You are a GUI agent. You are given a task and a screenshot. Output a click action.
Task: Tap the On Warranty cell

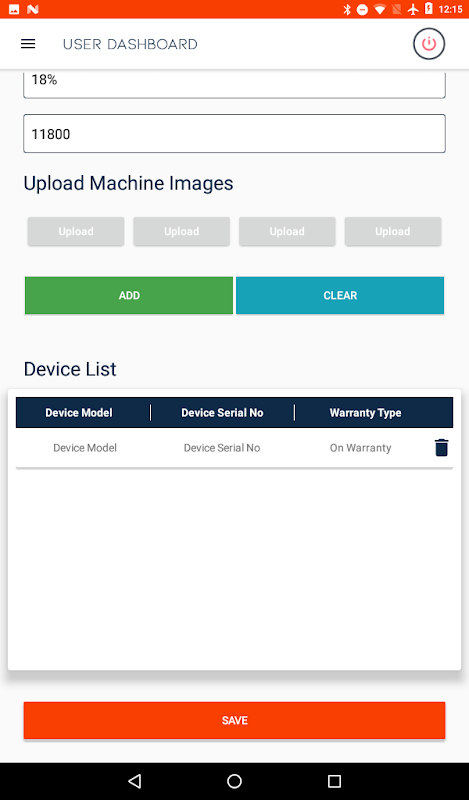pyautogui.click(x=360, y=447)
